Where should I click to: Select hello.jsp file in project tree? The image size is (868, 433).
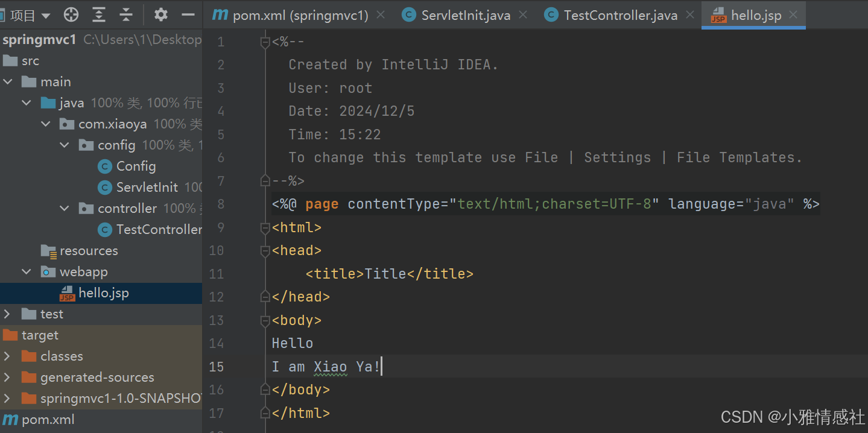point(103,293)
